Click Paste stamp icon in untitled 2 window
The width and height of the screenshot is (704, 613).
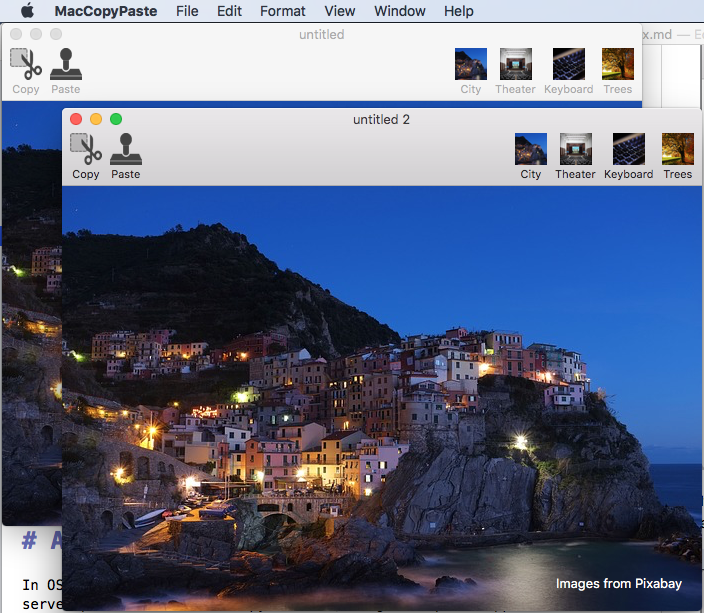click(126, 149)
